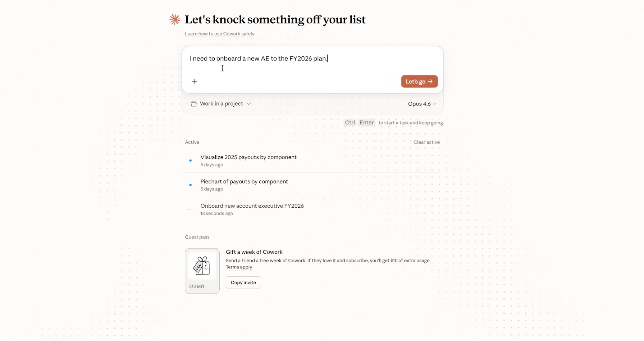
Task: Click the blue dot beside Visualize 2025 payouts
Action: coord(190,161)
